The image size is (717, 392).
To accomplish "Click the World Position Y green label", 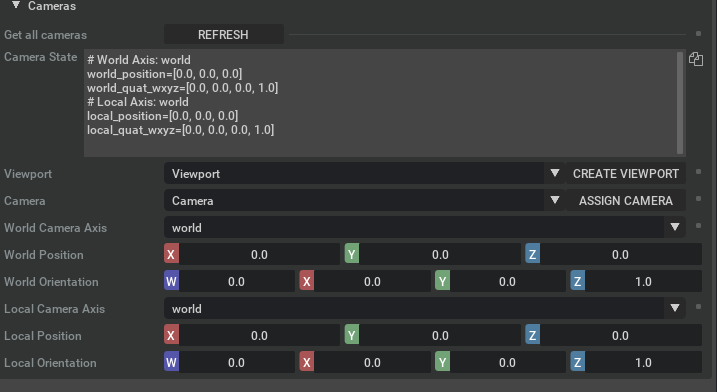I will tap(352, 254).
